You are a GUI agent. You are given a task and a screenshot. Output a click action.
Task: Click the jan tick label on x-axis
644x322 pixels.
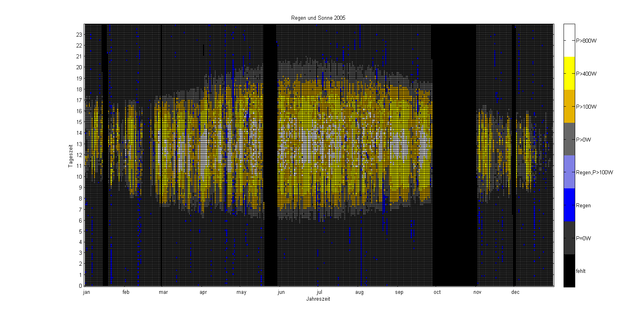(86, 292)
